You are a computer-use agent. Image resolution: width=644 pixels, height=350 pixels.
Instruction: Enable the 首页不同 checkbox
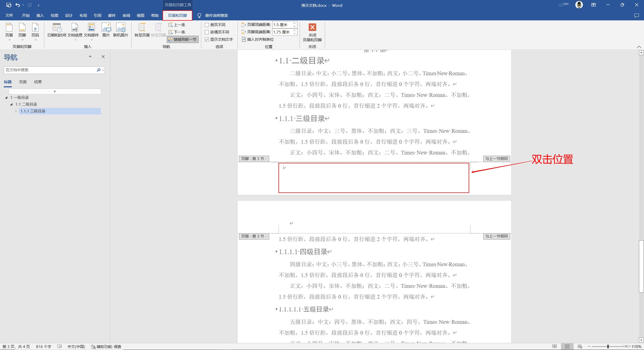click(x=207, y=25)
